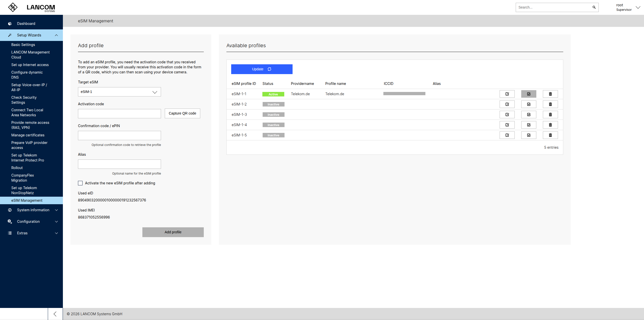Enable 'Activate the new eSIM profile' checkbox
This screenshot has width=644, height=320.
point(80,183)
